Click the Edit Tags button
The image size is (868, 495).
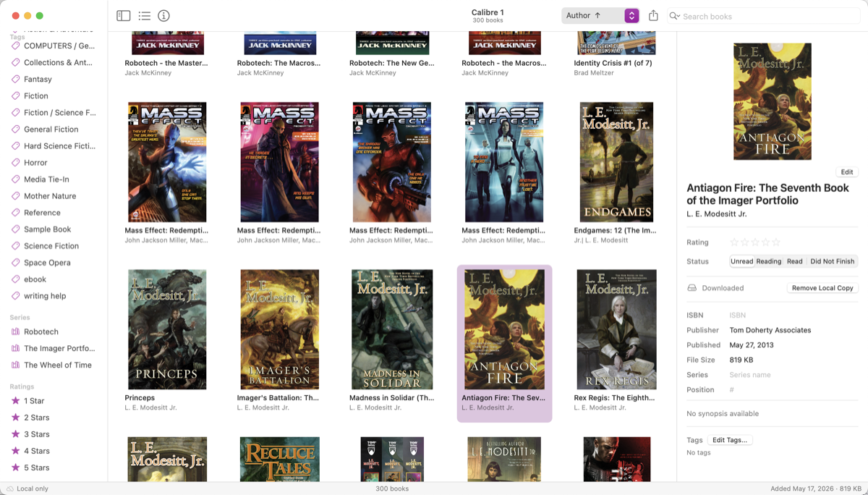(730, 440)
